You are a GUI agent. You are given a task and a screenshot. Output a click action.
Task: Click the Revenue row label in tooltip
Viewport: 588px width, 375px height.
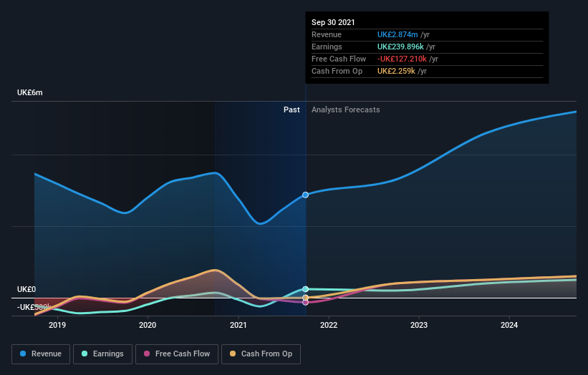pos(327,34)
